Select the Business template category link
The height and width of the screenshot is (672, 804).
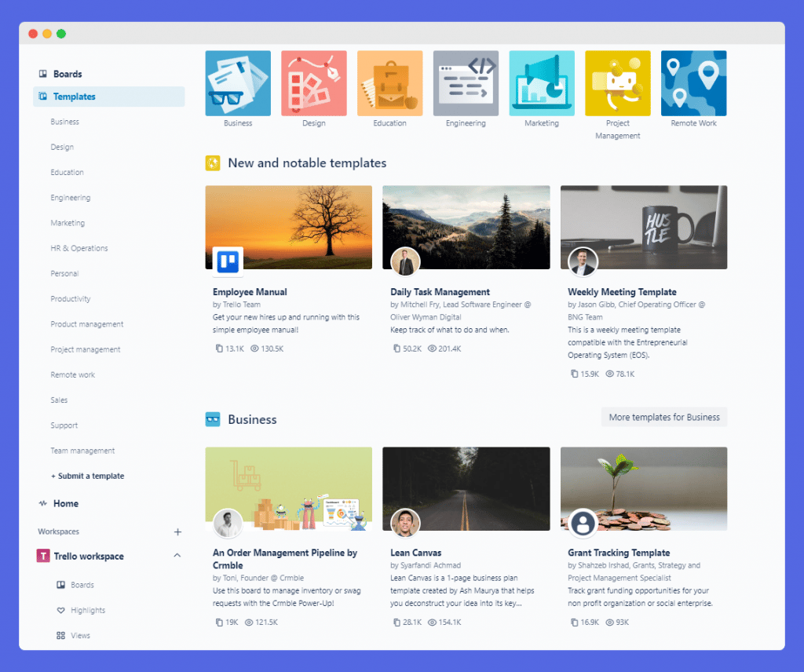coord(64,122)
